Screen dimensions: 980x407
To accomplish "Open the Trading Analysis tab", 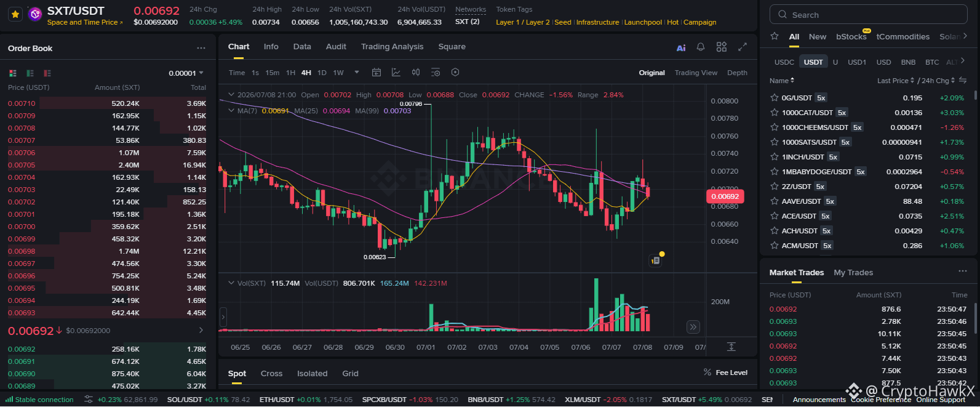I will click(x=392, y=47).
